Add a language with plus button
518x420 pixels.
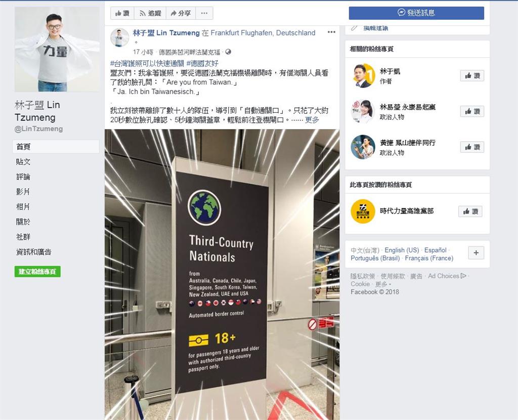(476, 253)
